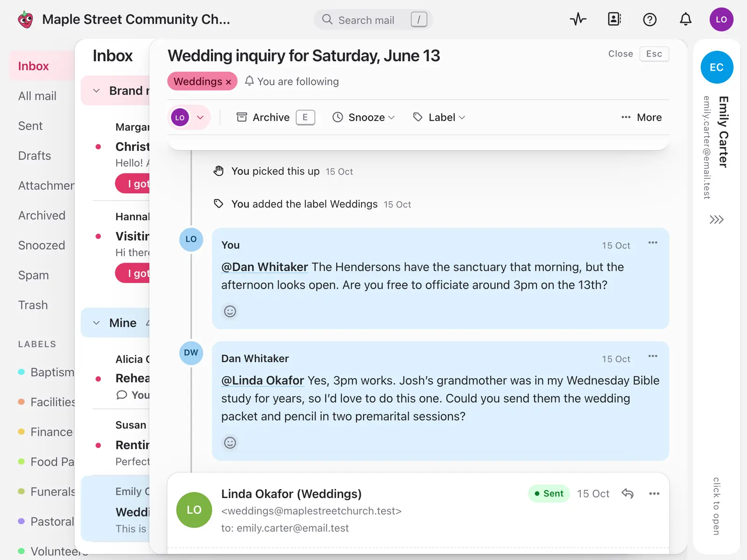Open the assignee LO dropdown

coord(189,118)
